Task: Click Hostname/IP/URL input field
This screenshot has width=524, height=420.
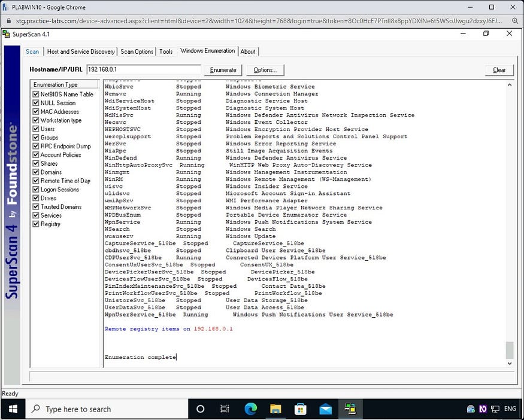Action: [144, 69]
